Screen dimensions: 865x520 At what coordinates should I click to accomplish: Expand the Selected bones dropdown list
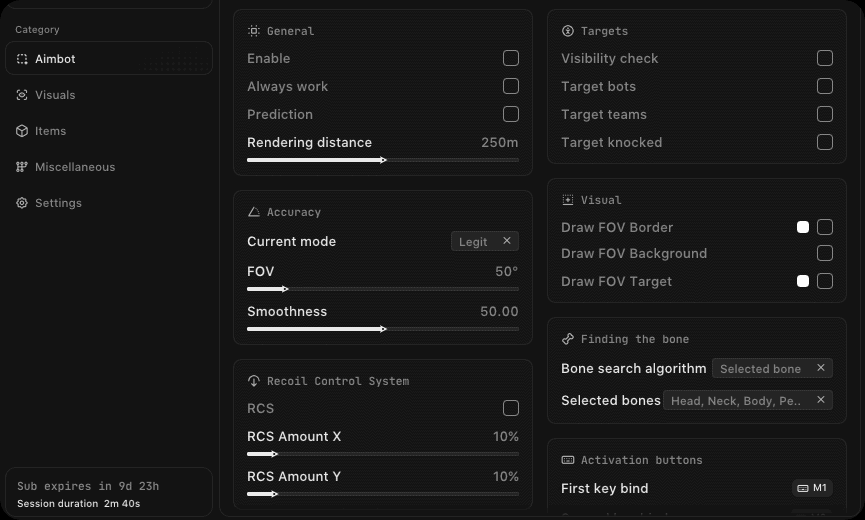[x=747, y=400]
